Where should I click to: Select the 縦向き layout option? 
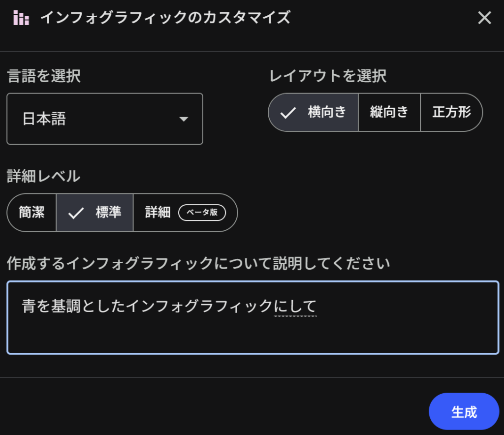(389, 112)
